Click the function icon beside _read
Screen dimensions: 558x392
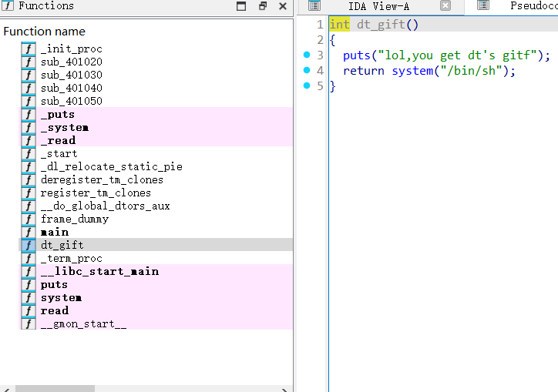29,140
